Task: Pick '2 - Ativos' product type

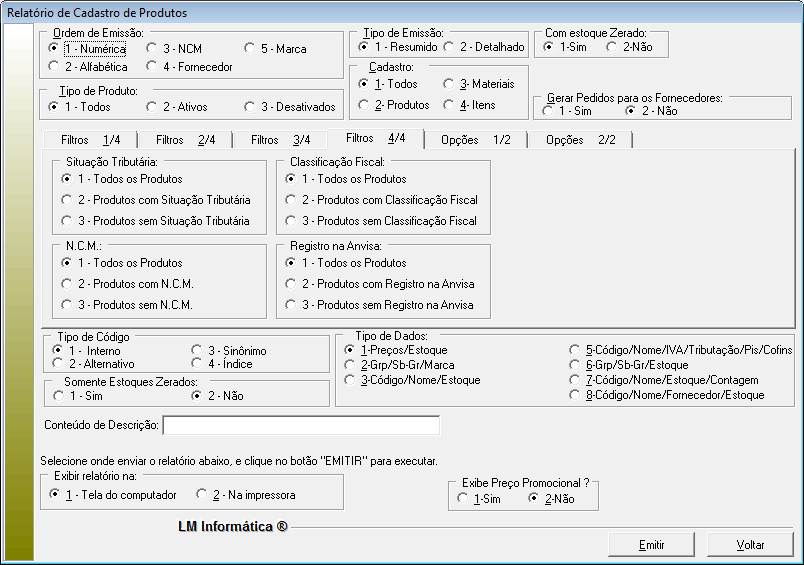Action: pos(152,106)
